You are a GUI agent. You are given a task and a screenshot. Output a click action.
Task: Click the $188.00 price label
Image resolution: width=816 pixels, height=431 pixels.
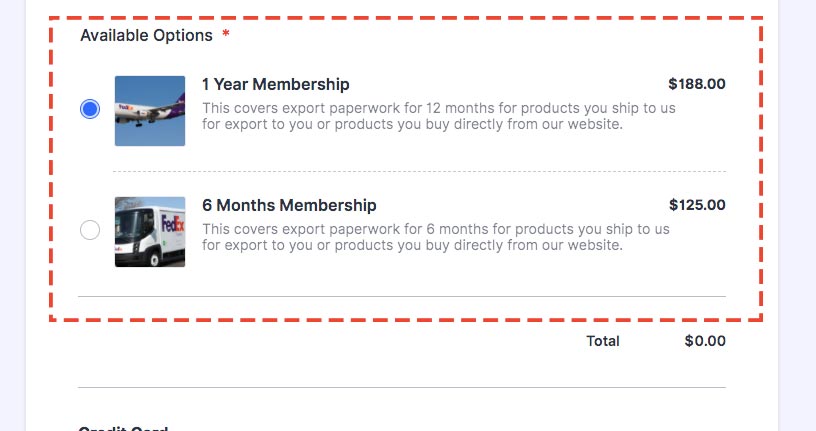[697, 84]
